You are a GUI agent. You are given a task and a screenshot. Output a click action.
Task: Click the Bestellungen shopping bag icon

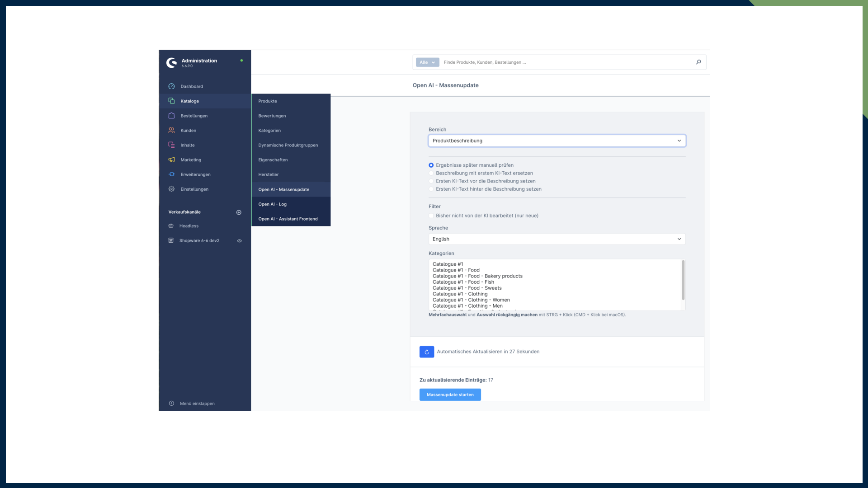(171, 116)
